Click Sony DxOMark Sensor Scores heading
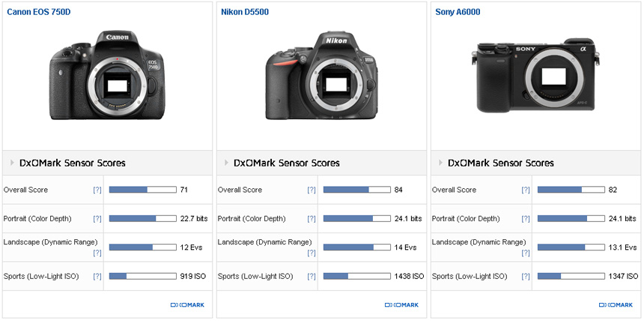644x321 pixels. (501, 163)
